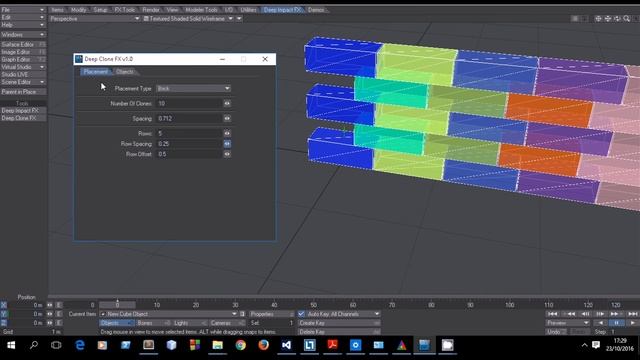Open the File menu dropdown
Image resolution: width=640 pixels, height=360 pixels.
click(x=23, y=9)
